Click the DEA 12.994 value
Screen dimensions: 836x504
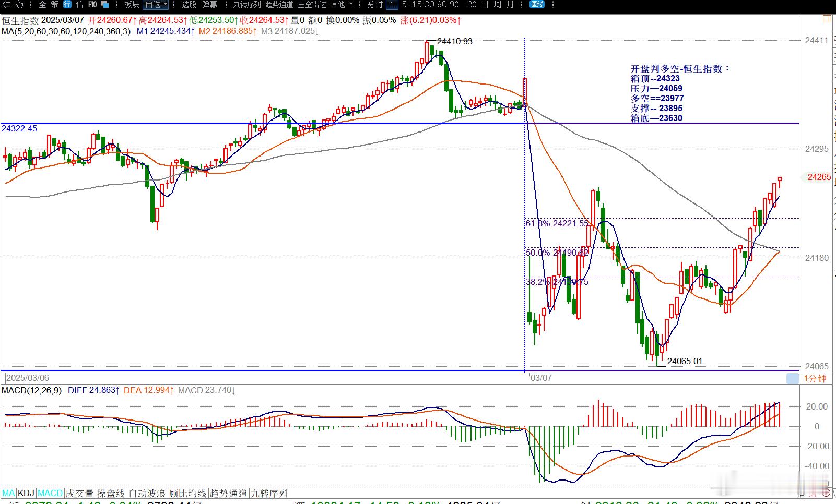point(149,390)
